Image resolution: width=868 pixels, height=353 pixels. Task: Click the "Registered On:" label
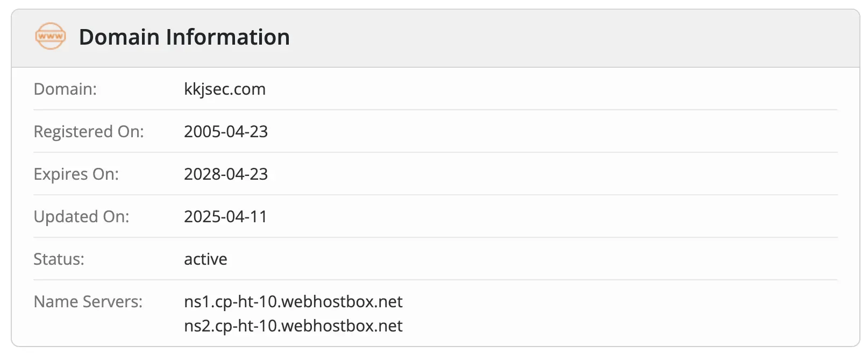[x=89, y=131]
